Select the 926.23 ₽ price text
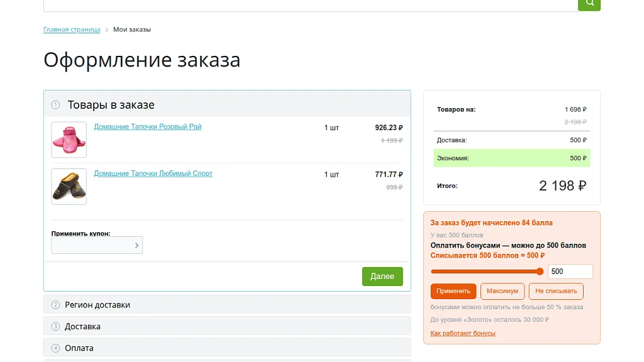This screenshot has height=362, width=644. 389,128
